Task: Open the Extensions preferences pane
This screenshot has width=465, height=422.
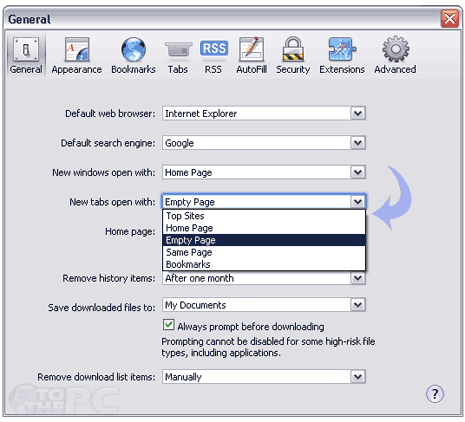Action: point(342,55)
